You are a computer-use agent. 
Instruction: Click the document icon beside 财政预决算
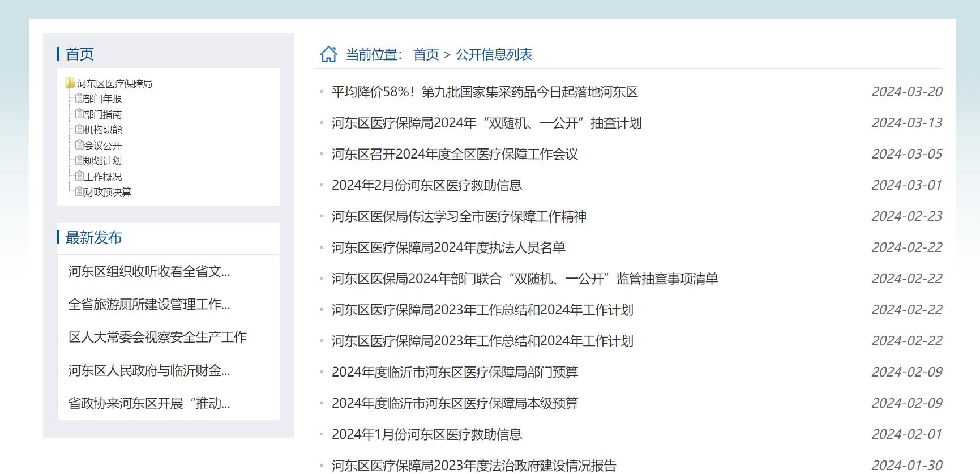pos(79,191)
